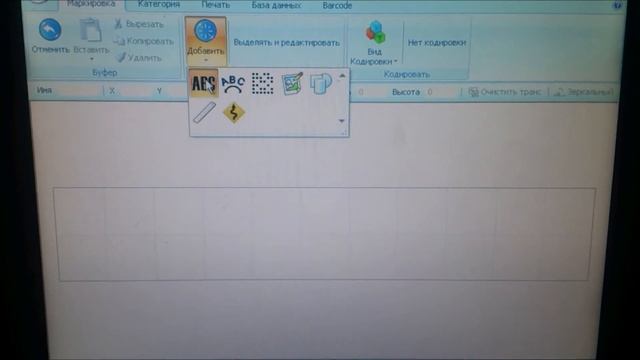Open the dropdown arrow under Вставить
The height and width of the screenshot is (360, 640).
[x=91, y=59]
